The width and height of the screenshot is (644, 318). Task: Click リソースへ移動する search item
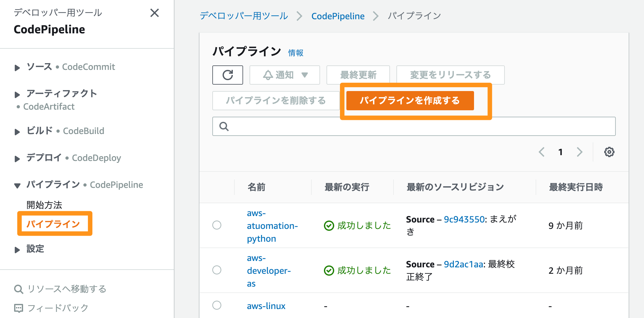(x=67, y=289)
